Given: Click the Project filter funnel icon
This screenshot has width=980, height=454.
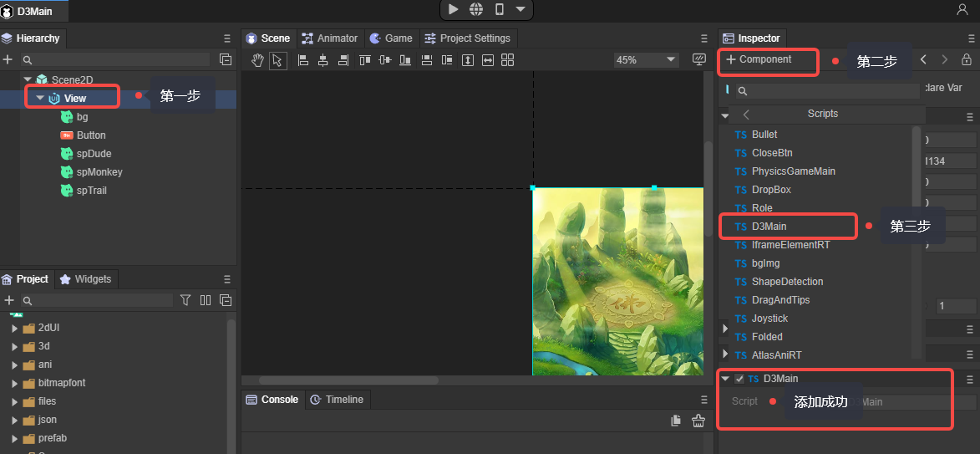Looking at the screenshot, I should [x=185, y=300].
